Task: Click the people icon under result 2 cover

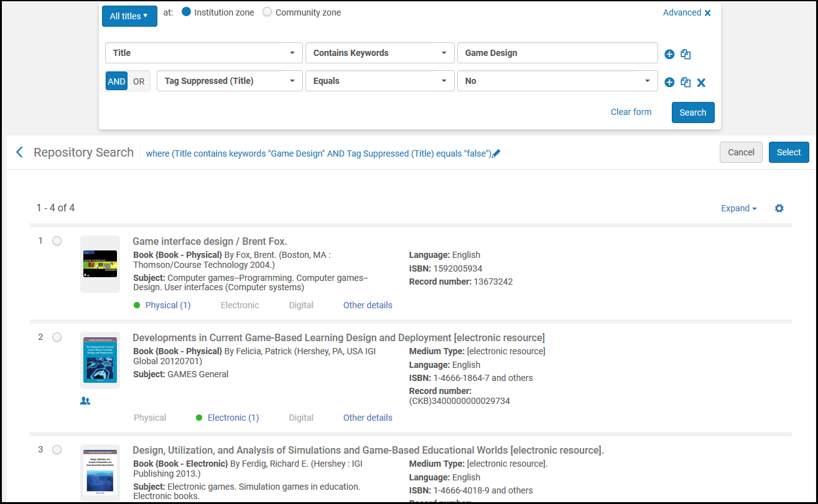Action: [85, 401]
